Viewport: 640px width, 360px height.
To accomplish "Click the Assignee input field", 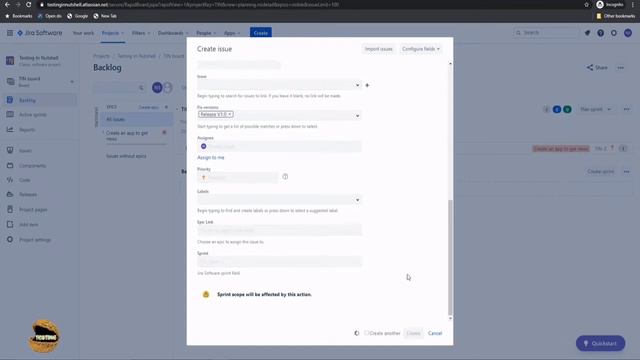I will pyautogui.click(x=280, y=146).
